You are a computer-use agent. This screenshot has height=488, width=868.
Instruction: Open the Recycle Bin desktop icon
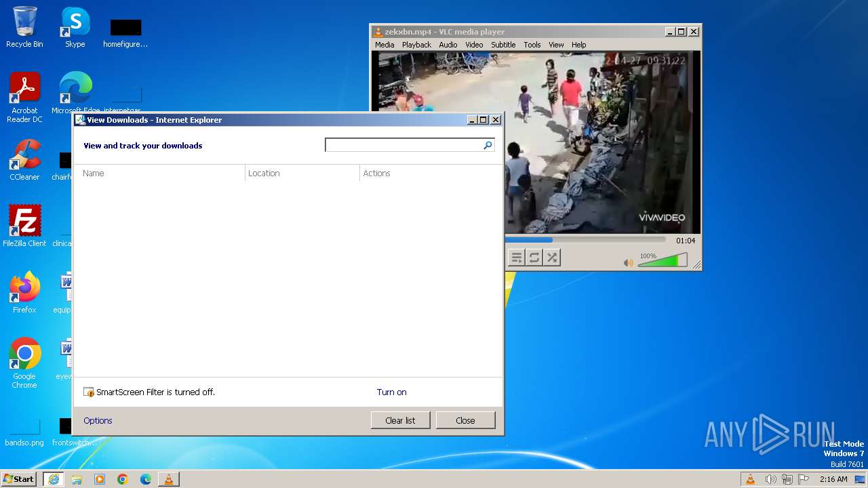pyautogui.click(x=24, y=27)
